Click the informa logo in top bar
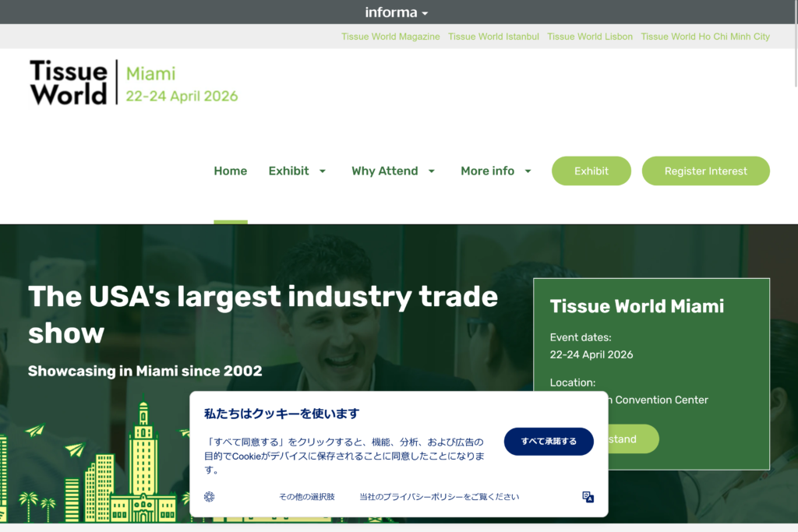 pos(391,12)
